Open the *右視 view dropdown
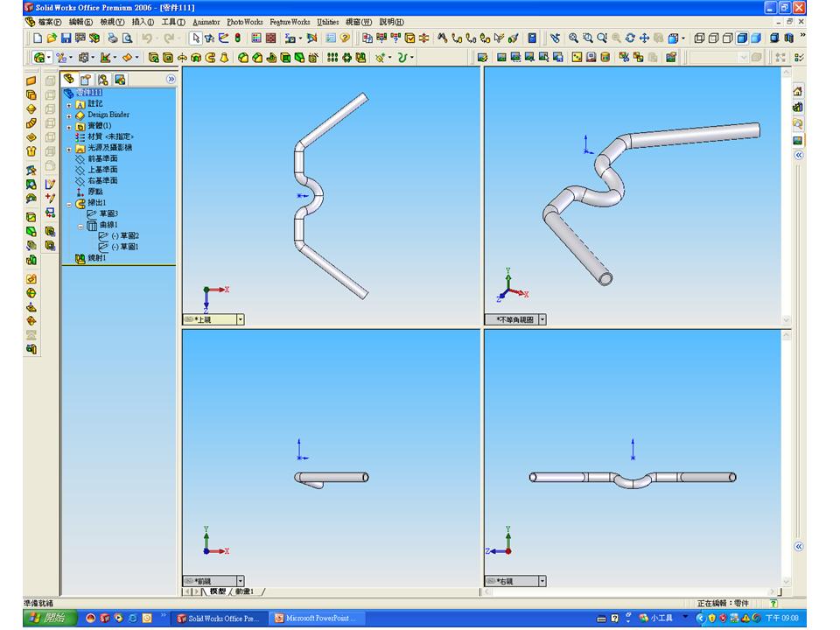Image resolution: width=840 pixels, height=630 pixels. tap(542, 581)
